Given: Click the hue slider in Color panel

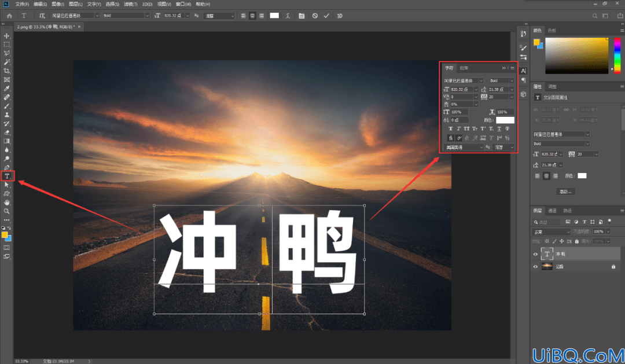Looking at the screenshot, I should point(617,56).
